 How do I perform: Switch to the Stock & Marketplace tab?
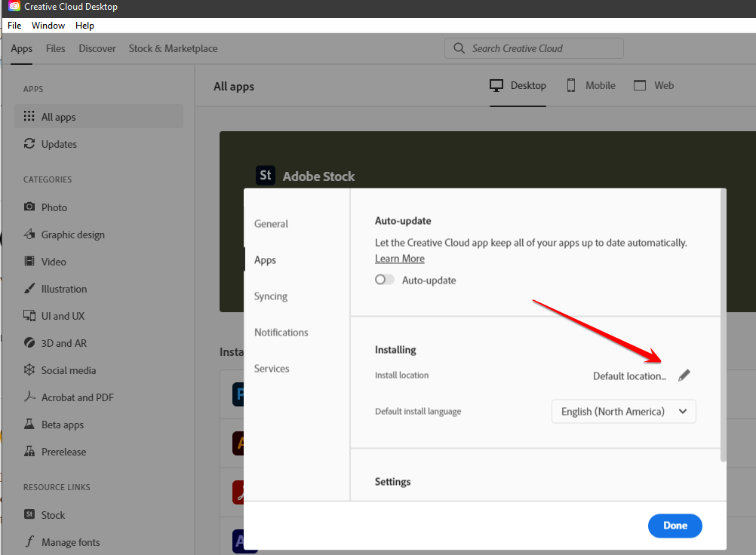173,48
